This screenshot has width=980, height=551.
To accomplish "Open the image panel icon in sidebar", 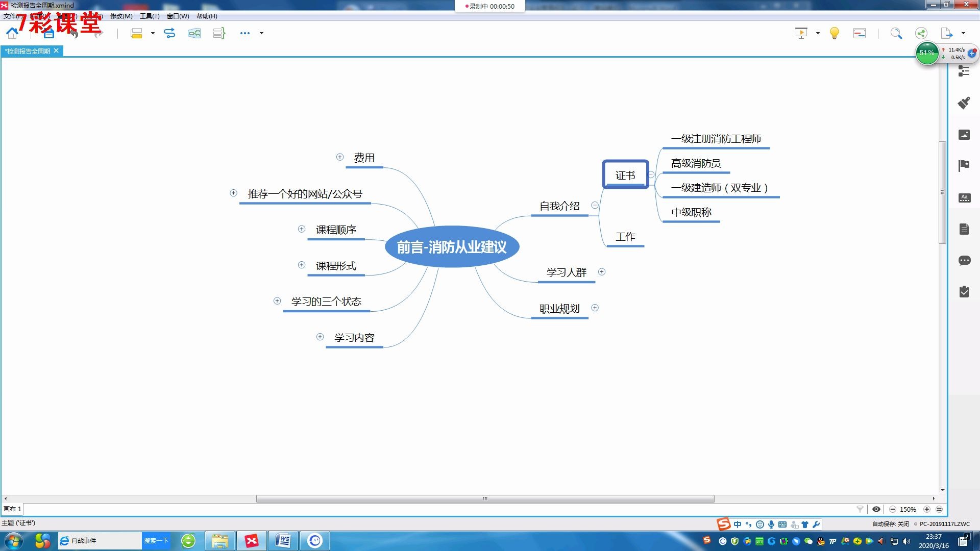I will [964, 134].
